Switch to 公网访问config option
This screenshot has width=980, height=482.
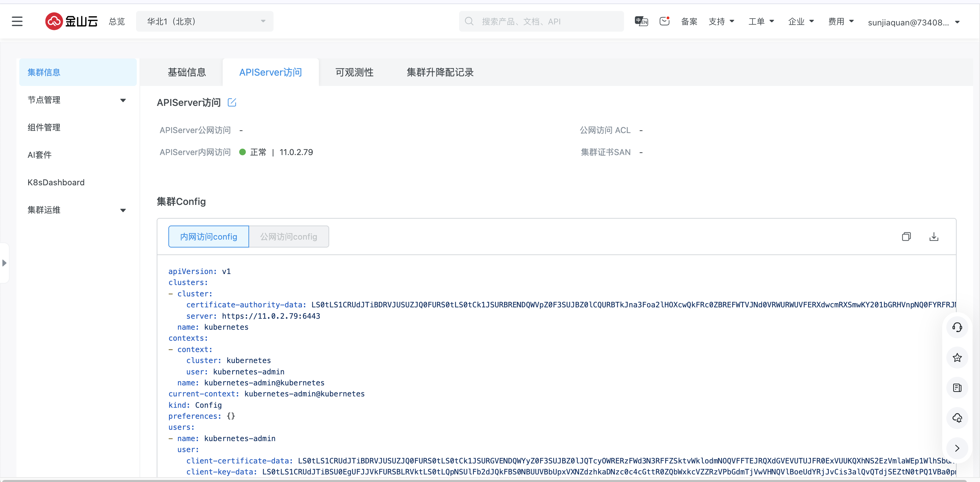[288, 237]
